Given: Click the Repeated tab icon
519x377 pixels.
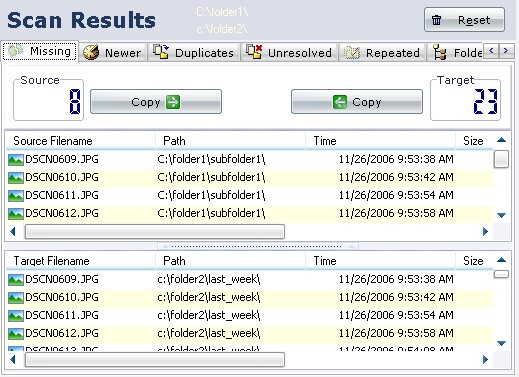Looking at the screenshot, I should [x=352, y=53].
